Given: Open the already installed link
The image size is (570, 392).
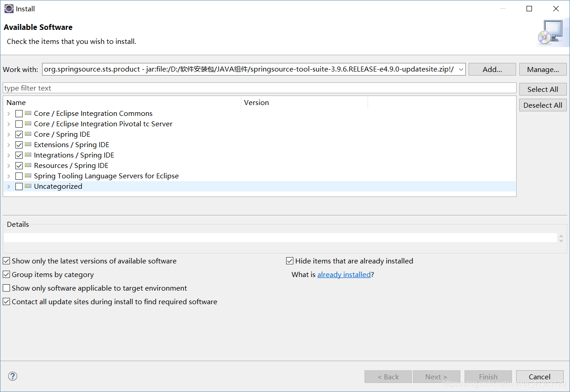Looking at the screenshot, I should click(344, 274).
